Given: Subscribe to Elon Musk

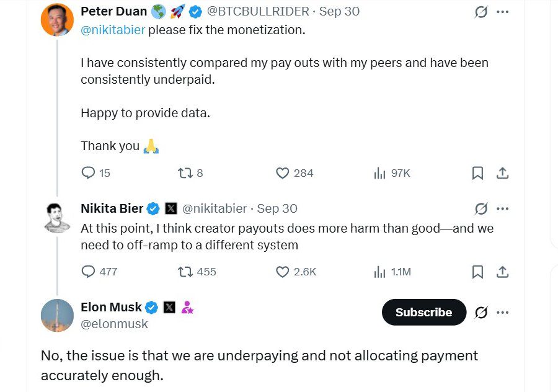Looking at the screenshot, I should 423,312.
